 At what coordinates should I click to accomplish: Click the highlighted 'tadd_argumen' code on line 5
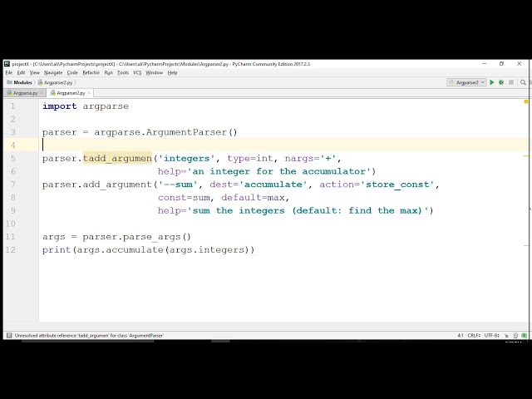117,159
